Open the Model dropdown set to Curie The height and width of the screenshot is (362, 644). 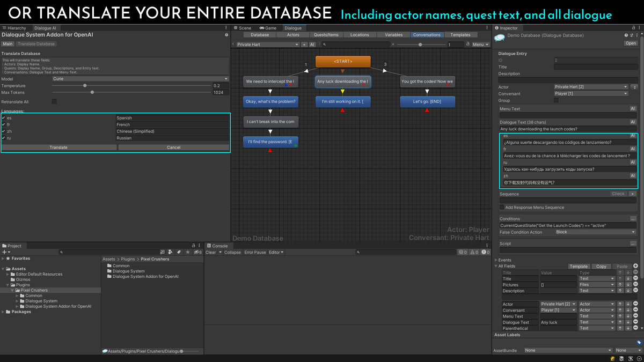(x=140, y=79)
